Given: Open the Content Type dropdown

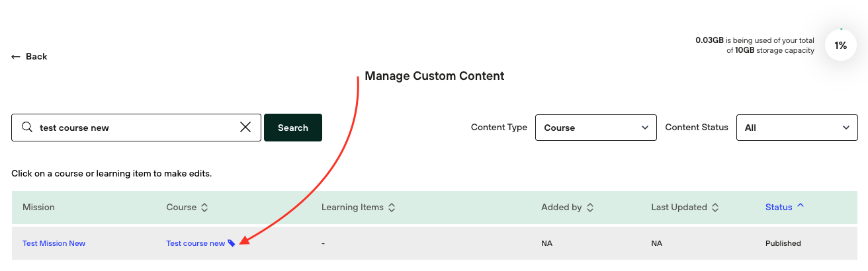Looking at the screenshot, I should point(595,128).
